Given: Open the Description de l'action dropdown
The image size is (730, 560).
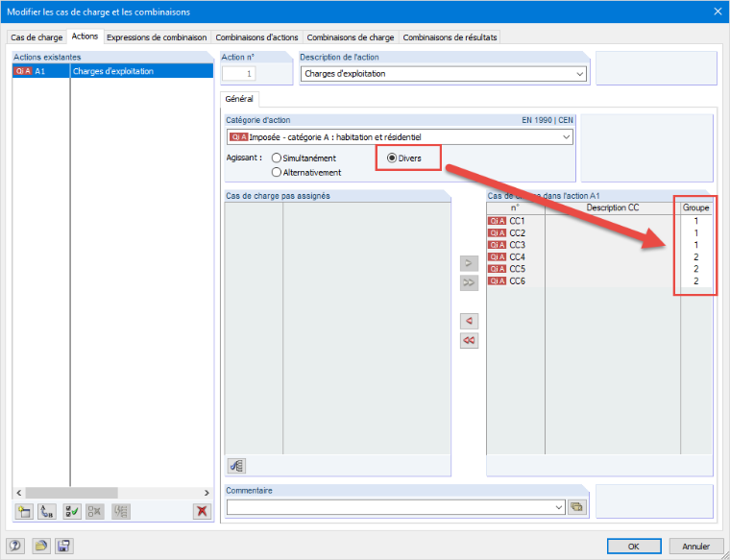Looking at the screenshot, I should click(579, 74).
